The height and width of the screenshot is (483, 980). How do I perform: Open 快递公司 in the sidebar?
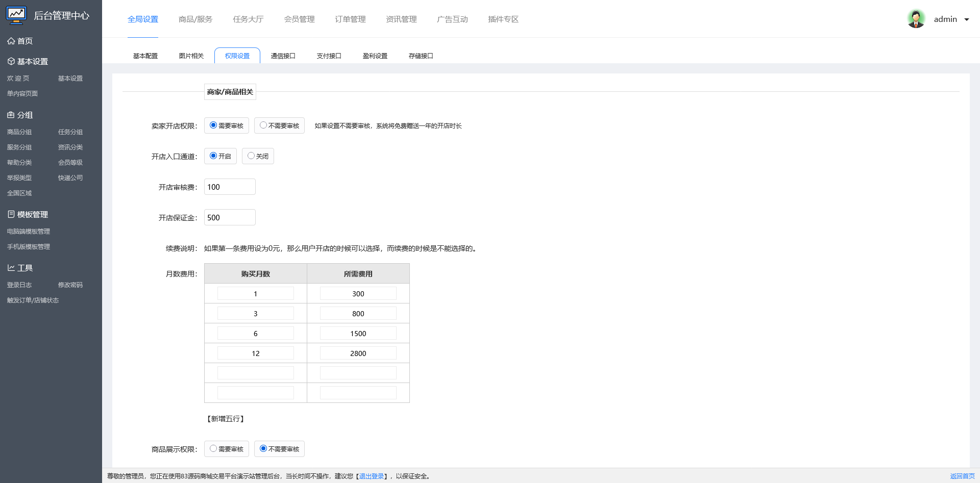coord(70,177)
